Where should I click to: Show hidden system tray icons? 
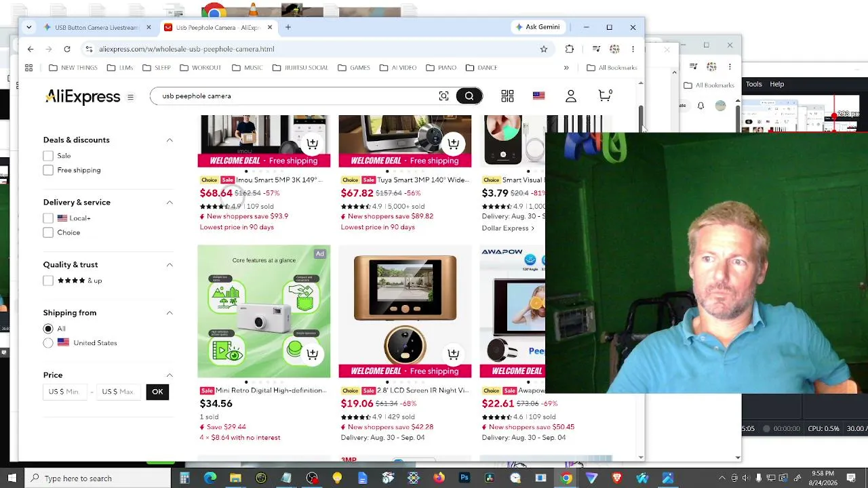click(722, 478)
